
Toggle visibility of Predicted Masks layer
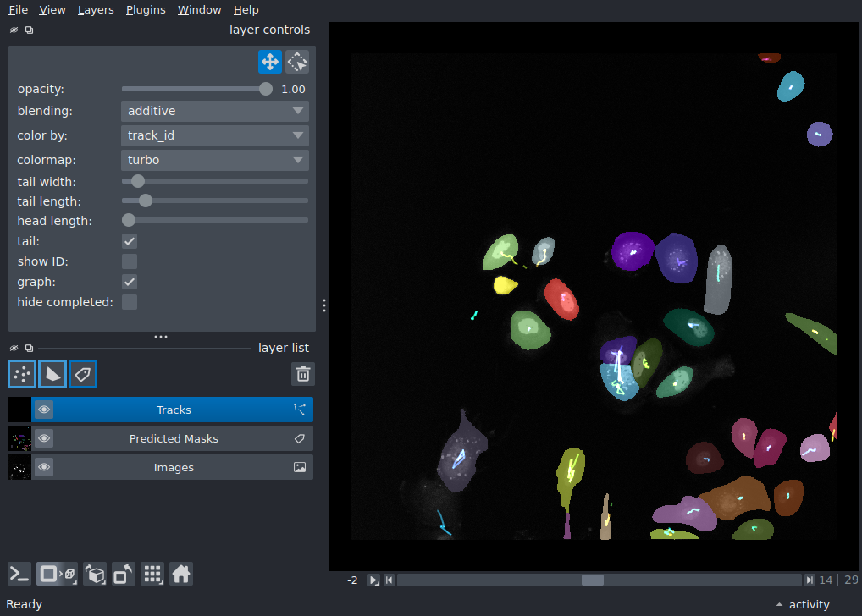44,438
